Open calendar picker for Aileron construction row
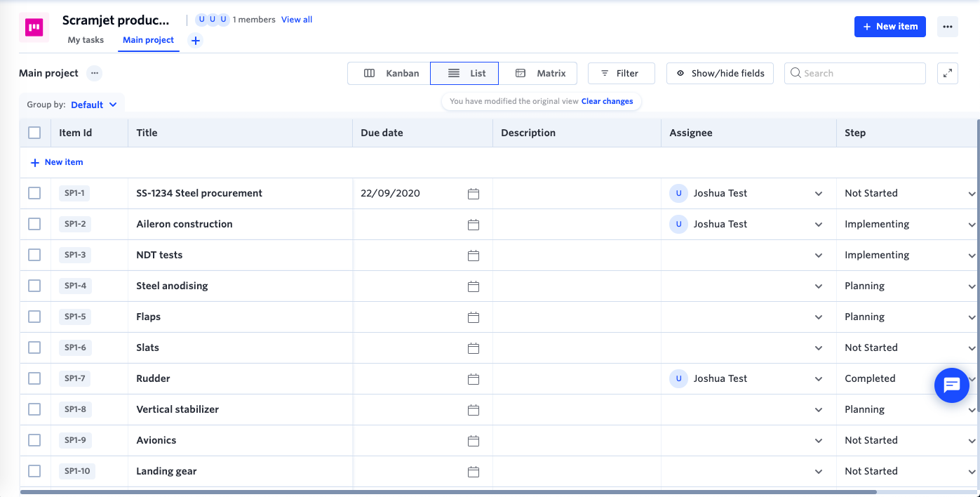Image resolution: width=980 pixels, height=497 pixels. (x=474, y=225)
